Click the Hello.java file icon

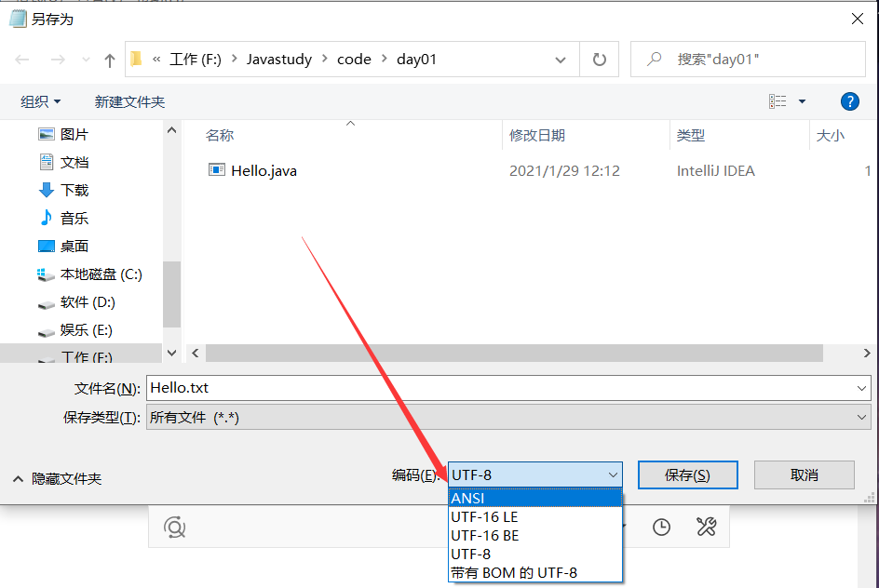(x=216, y=169)
